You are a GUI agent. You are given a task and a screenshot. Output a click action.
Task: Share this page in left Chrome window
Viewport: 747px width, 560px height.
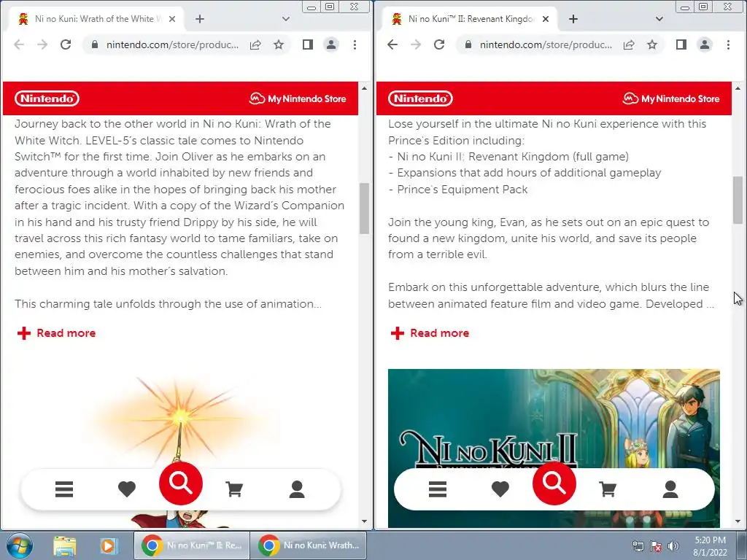255,44
